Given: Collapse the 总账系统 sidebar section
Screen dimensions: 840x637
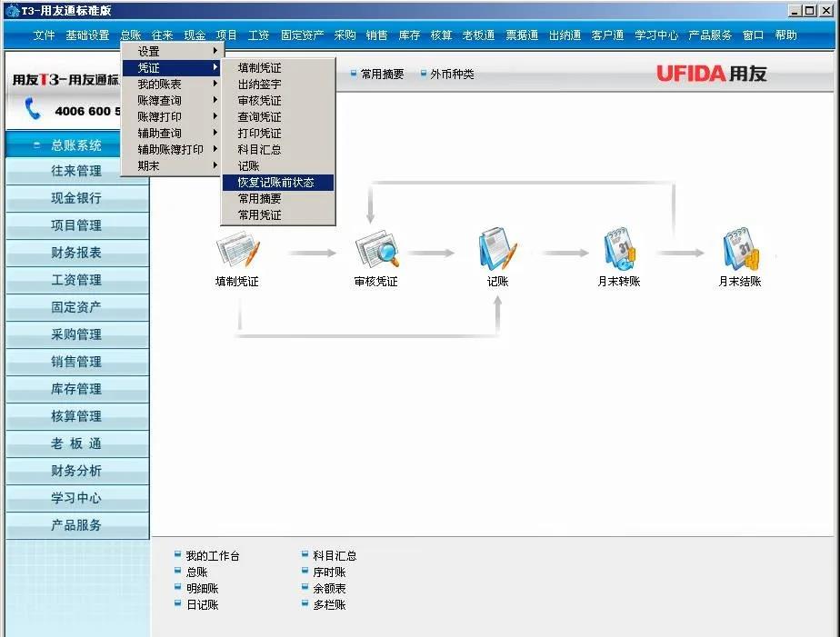Looking at the screenshot, I should point(36,145).
